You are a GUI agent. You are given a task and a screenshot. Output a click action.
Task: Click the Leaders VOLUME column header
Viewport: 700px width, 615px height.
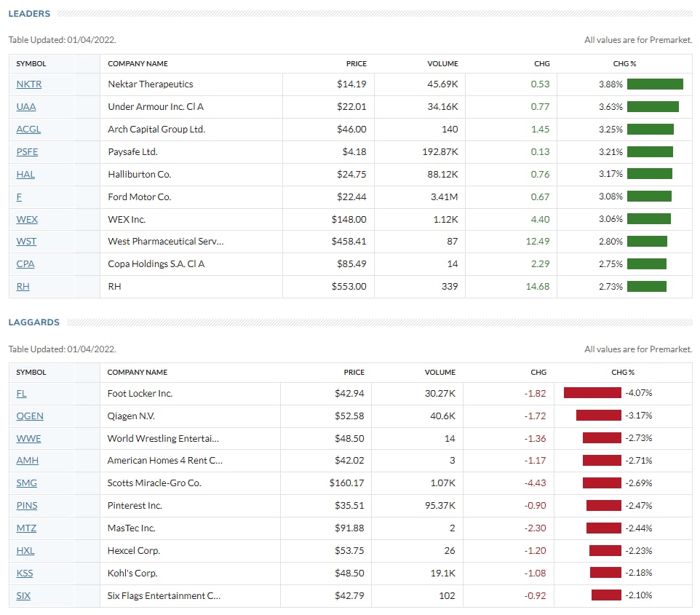[442, 63]
